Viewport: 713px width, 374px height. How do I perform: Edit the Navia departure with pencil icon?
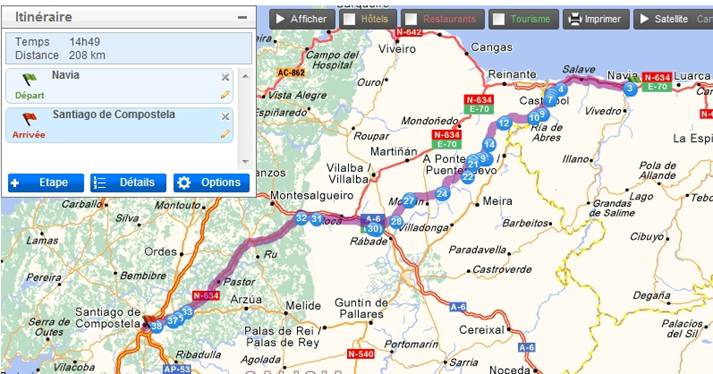point(225,95)
